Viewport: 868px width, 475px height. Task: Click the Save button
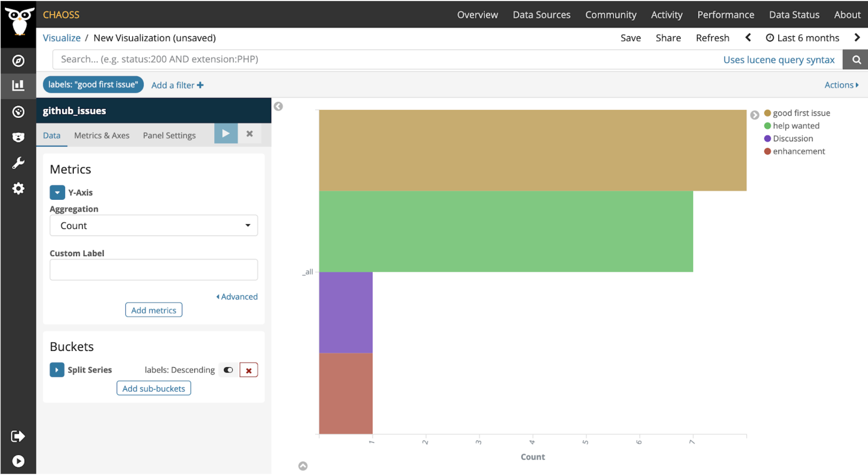click(631, 38)
